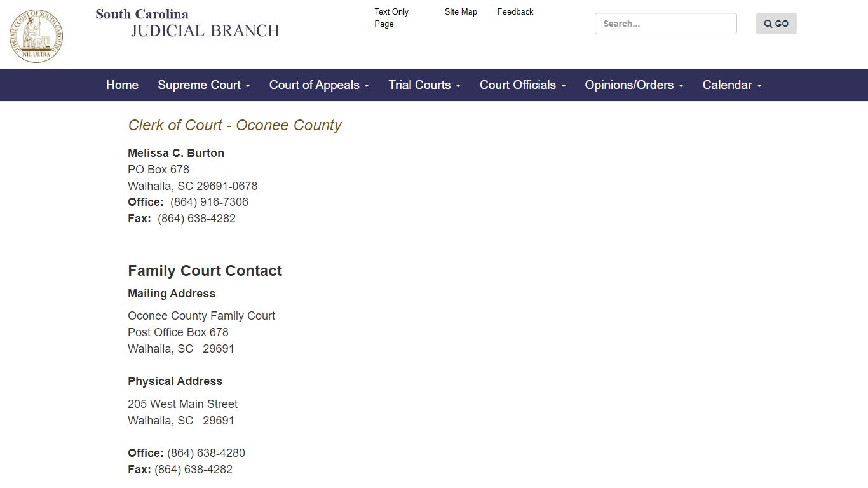This screenshot has width=868, height=488.
Task: Click the Supreme Court of South Carolina seal emblem
Action: (36, 36)
